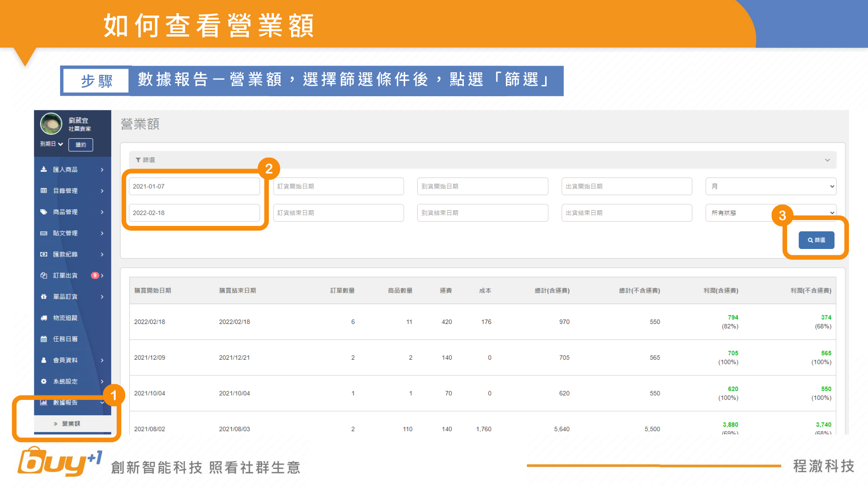Click the 2021-01-07 start date field

tap(194, 186)
